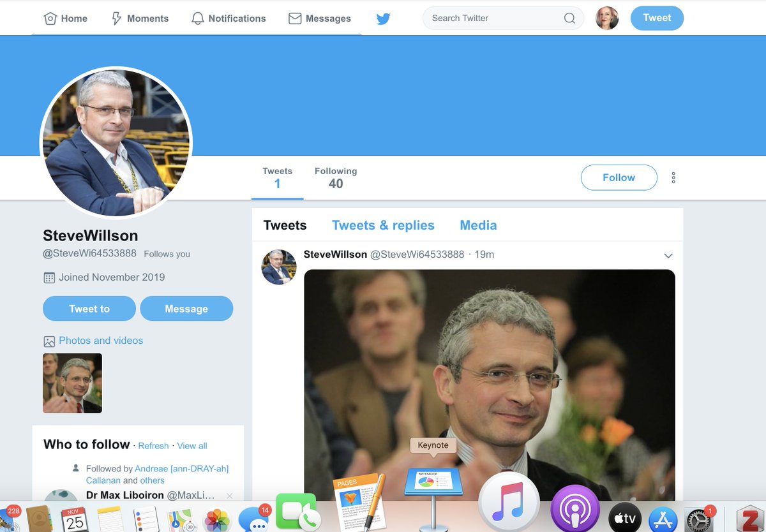Click the 19m tweet timestamp
This screenshot has width=766, height=532.
click(484, 254)
